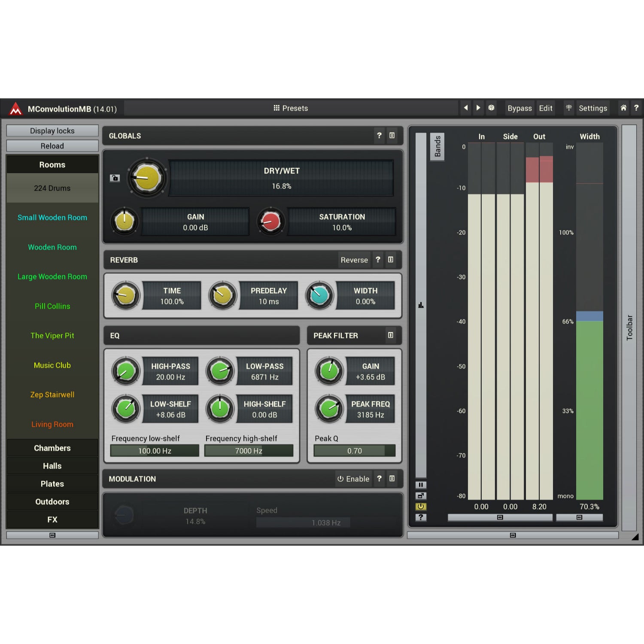644x644 pixels.
Task: Toggle Bypass in the top bar
Action: 519,108
